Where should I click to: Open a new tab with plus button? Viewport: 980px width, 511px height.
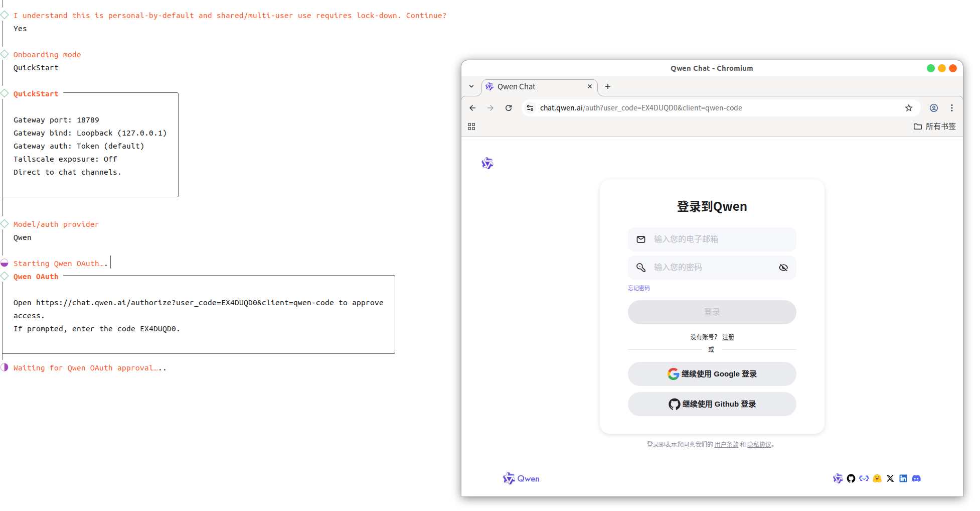point(607,86)
